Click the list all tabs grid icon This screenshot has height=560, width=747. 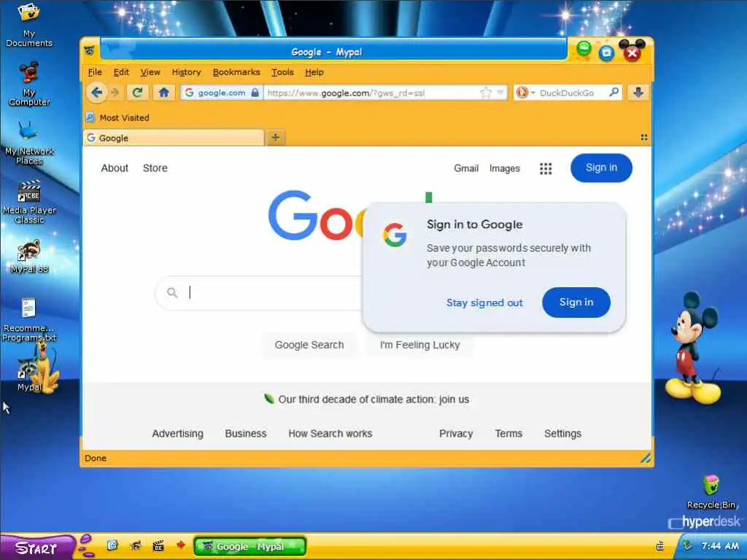click(x=644, y=138)
